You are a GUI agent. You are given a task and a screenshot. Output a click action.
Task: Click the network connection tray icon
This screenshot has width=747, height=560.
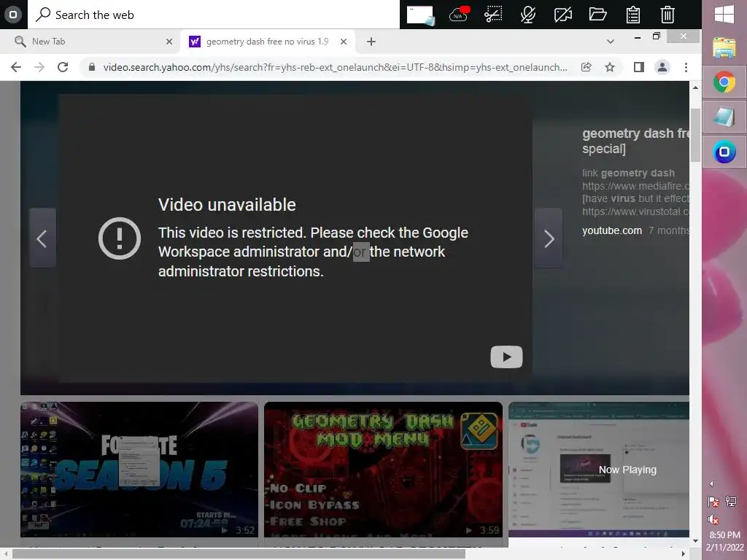pos(731,502)
